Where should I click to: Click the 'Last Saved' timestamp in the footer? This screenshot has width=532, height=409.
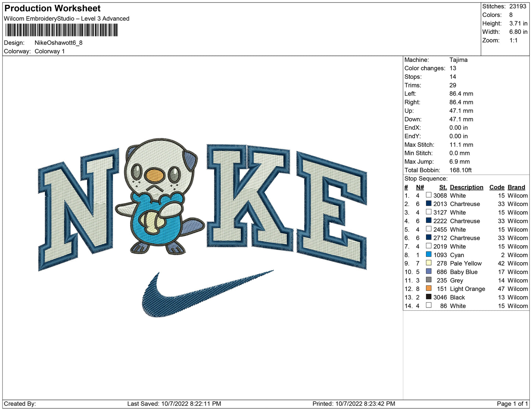click(x=174, y=404)
